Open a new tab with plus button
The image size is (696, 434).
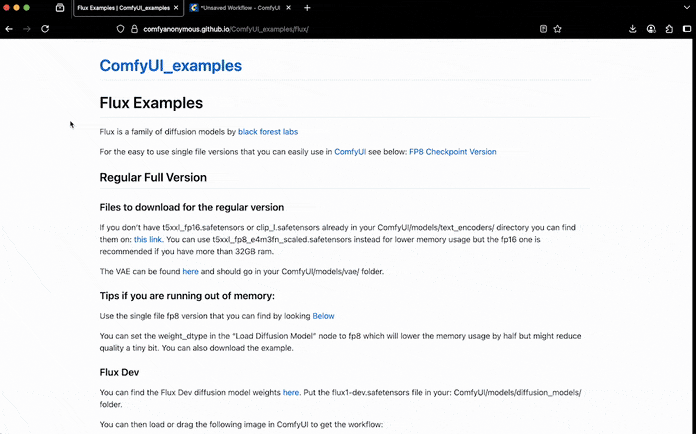point(307,8)
